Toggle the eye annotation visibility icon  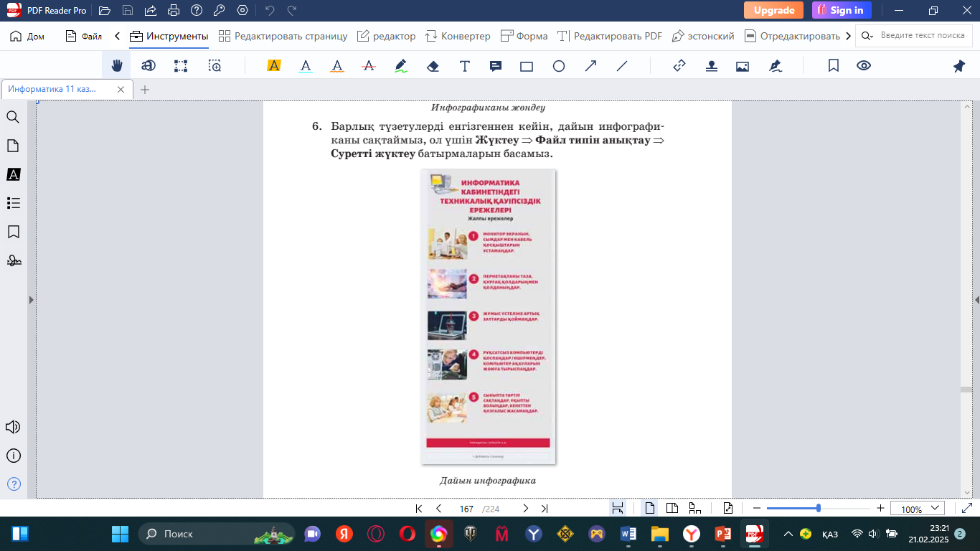click(x=864, y=66)
